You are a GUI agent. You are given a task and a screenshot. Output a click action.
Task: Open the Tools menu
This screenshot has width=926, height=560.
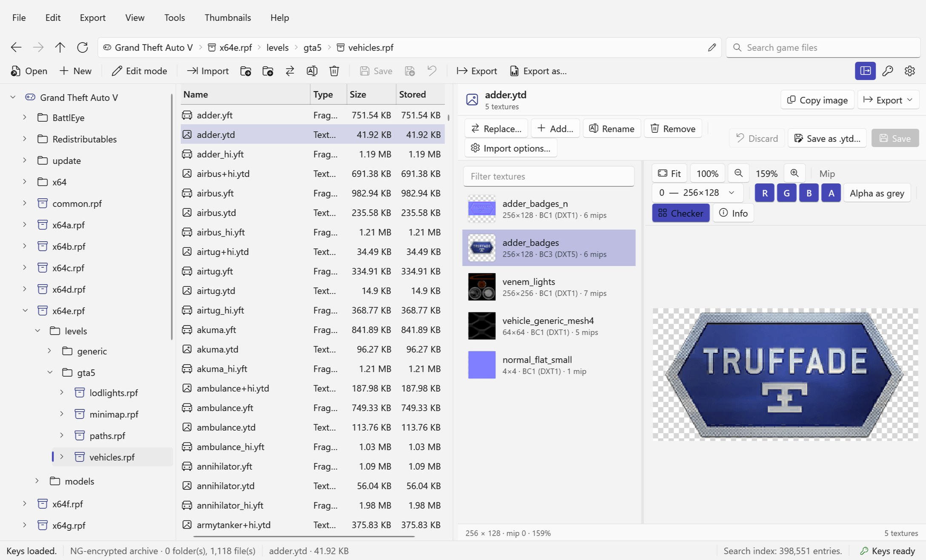[174, 17]
